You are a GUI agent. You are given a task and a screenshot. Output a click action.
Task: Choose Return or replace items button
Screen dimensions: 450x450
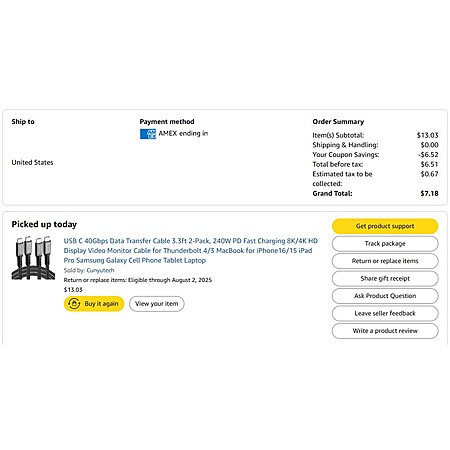coord(385,261)
